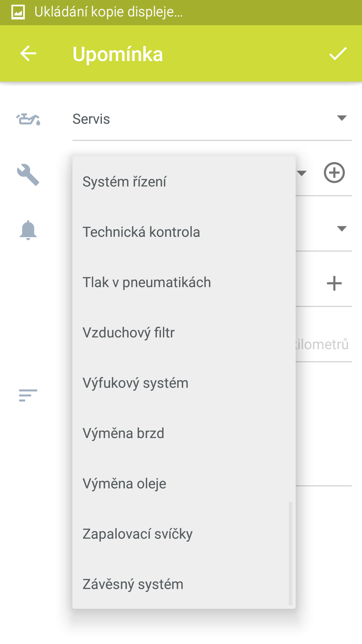
Task: Tap the notes lines icon
Action: coord(28,395)
